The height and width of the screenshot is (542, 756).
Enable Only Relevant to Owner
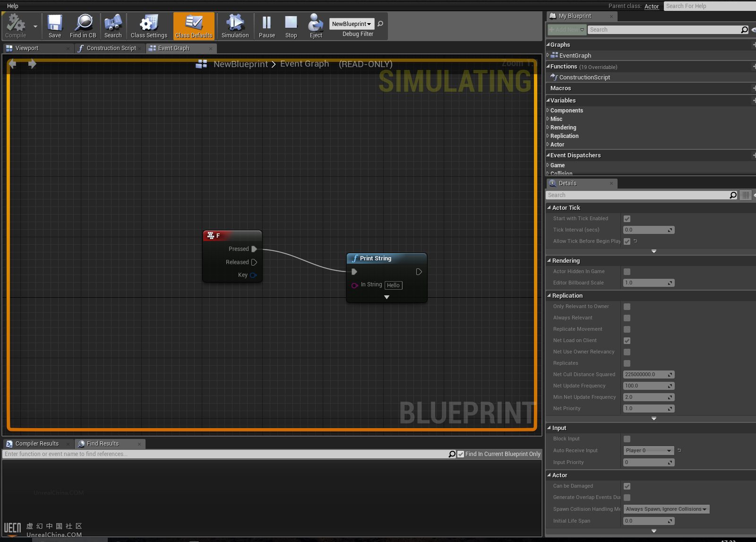pos(627,307)
